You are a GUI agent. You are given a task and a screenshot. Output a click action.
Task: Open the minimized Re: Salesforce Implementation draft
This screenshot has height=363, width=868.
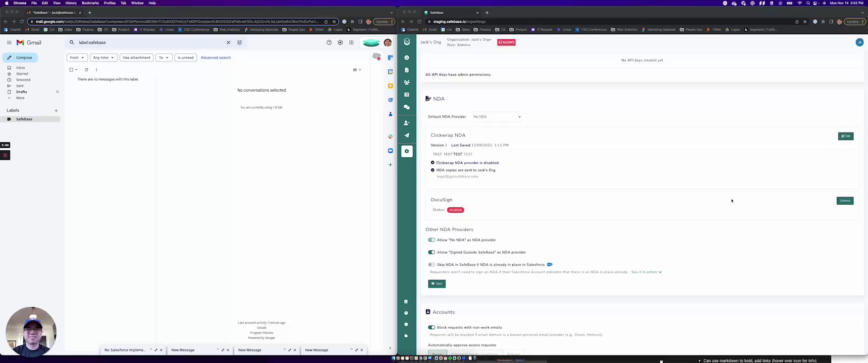coord(125,350)
